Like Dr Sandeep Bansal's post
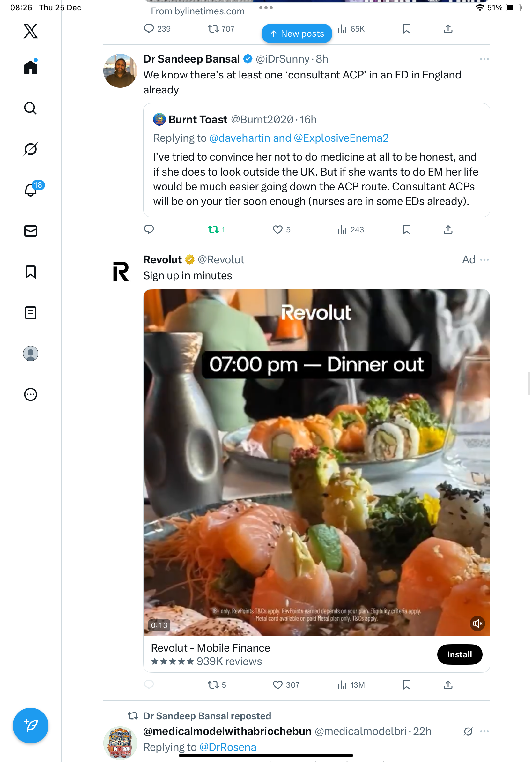 coord(277,229)
